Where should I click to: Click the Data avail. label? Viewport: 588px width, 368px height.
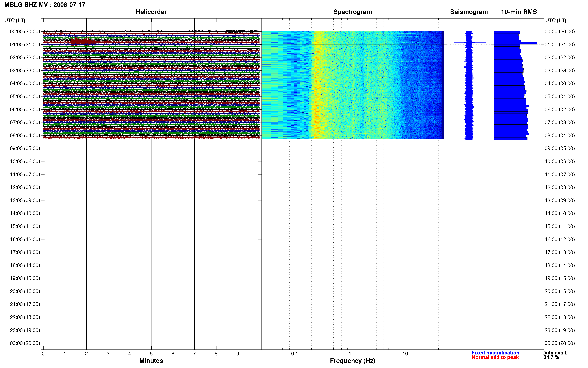[555, 353]
